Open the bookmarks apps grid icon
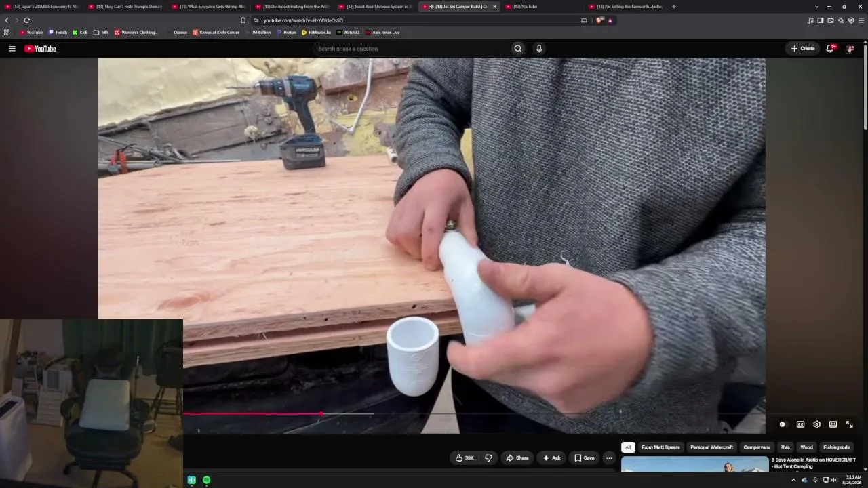 click(7, 32)
